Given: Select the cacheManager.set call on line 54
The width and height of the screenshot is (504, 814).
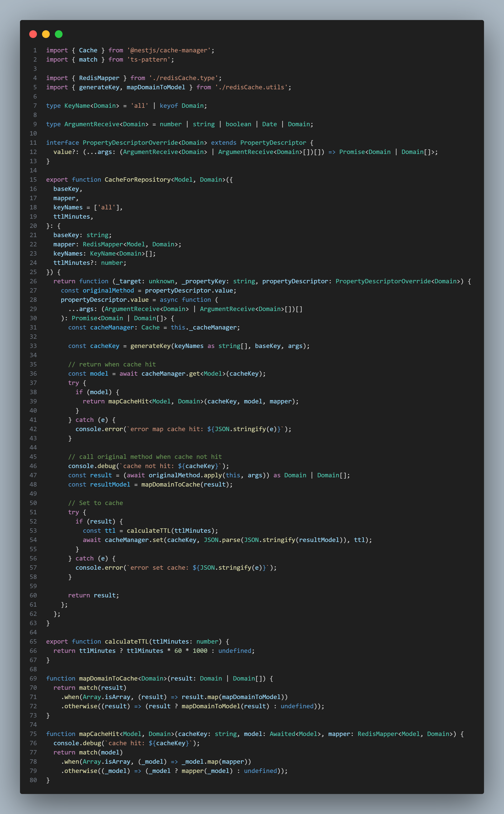Looking at the screenshot, I should tap(133, 540).
